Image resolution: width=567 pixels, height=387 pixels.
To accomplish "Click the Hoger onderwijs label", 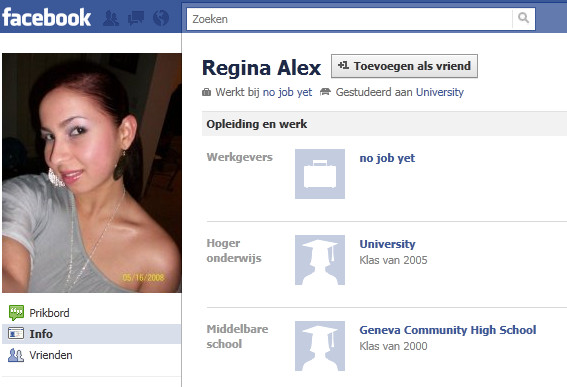I will 234,251.
